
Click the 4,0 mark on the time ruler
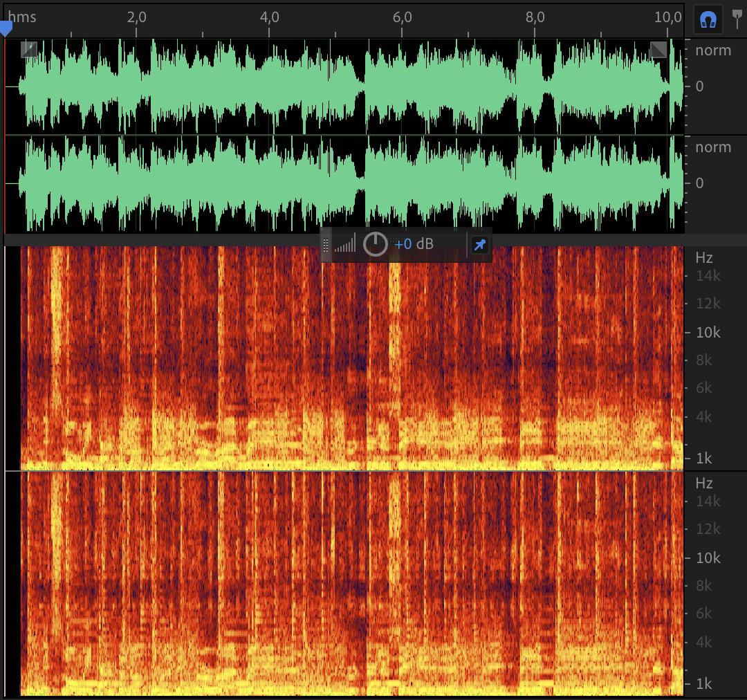[x=269, y=17]
